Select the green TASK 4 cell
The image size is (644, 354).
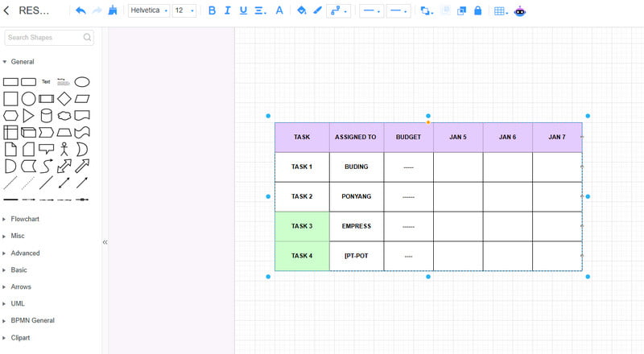tap(302, 257)
